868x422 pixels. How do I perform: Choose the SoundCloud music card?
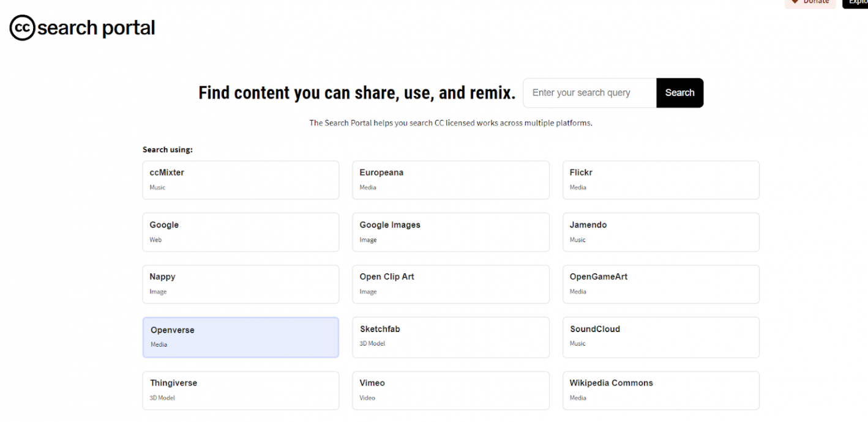pos(661,337)
